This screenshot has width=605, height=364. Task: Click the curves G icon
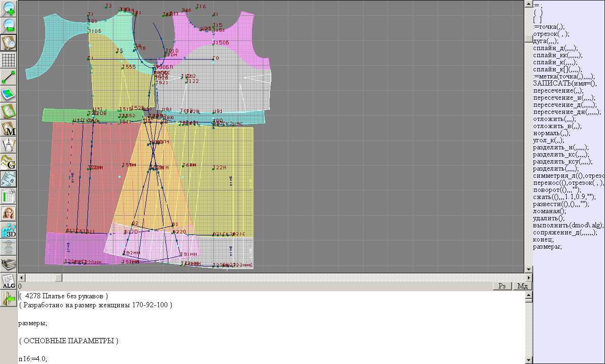(x=9, y=162)
